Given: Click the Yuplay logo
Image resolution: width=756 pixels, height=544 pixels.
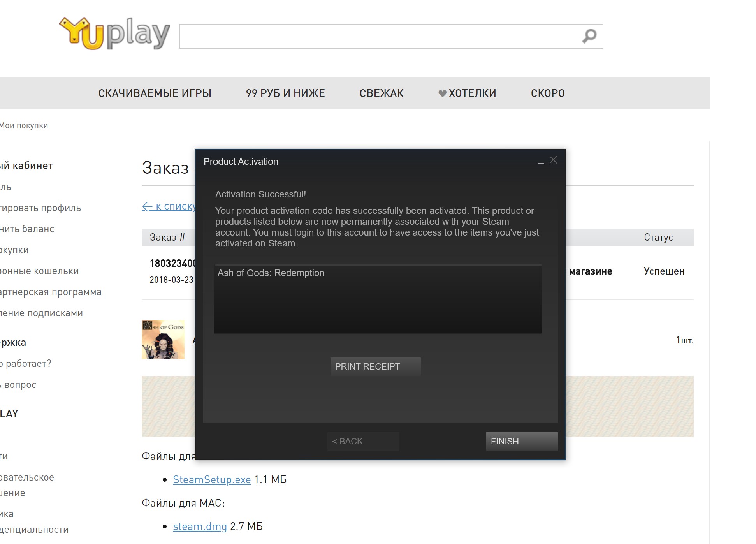Looking at the screenshot, I should tap(114, 34).
